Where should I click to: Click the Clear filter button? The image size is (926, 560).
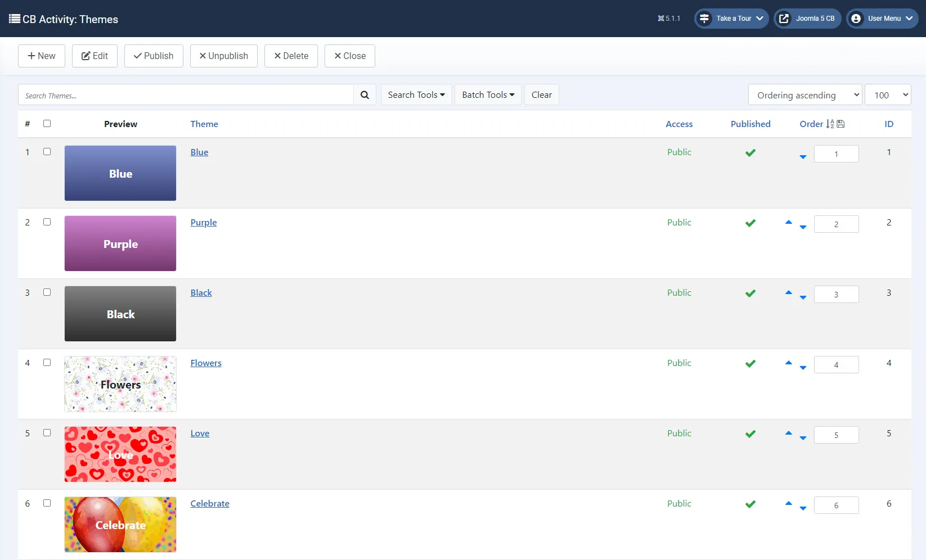tap(542, 95)
